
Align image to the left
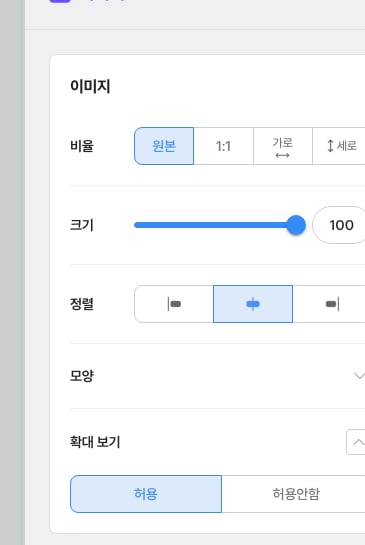pyautogui.click(x=174, y=304)
